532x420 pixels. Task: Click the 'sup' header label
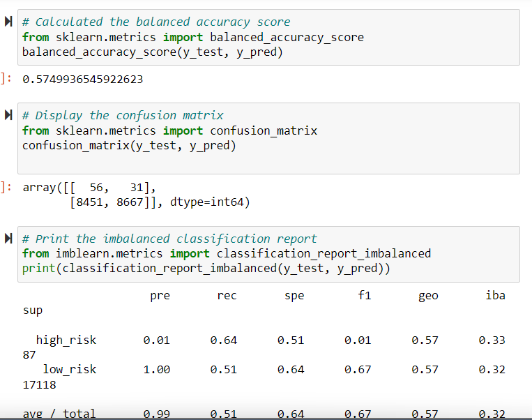tap(33, 310)
